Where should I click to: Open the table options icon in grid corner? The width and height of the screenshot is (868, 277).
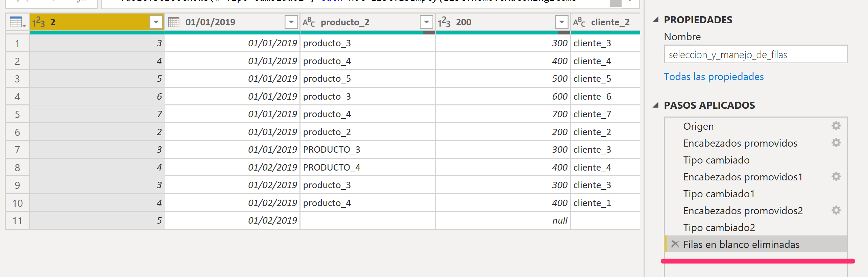[x=18, y=22]
